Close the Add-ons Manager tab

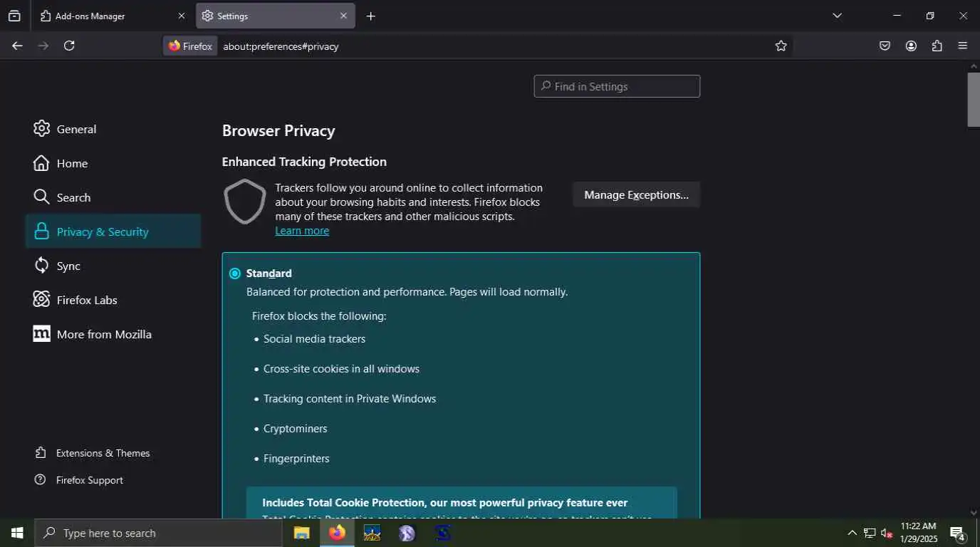181,16
